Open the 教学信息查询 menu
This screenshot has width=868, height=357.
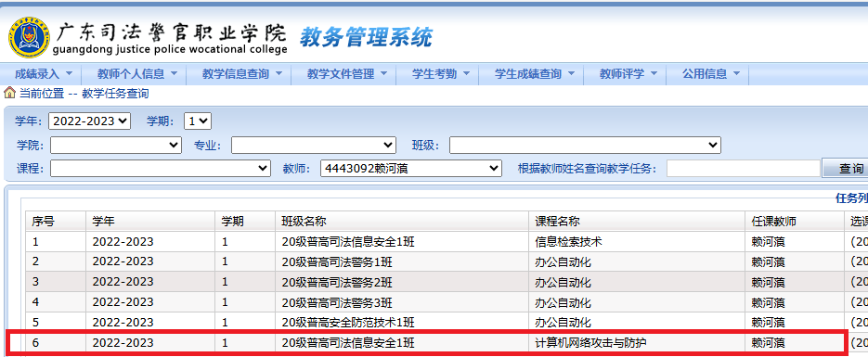pos(242,73)
